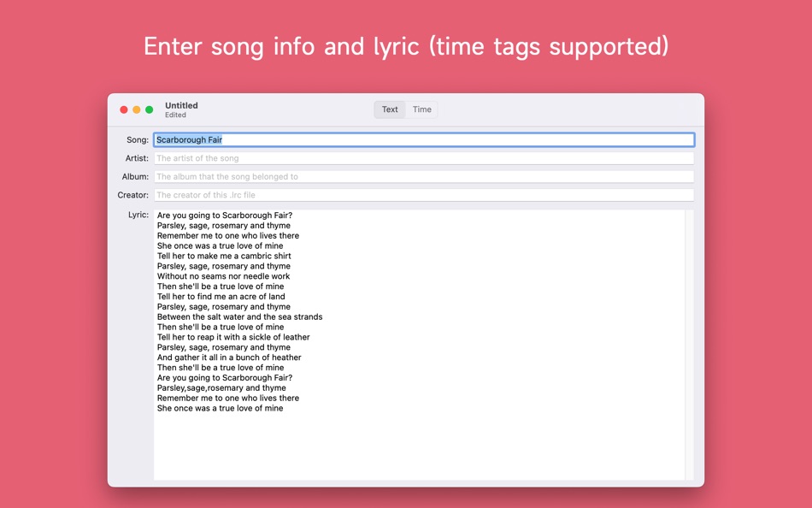
Task: Close the Untitled window with red button
Action: coord(124,109)
